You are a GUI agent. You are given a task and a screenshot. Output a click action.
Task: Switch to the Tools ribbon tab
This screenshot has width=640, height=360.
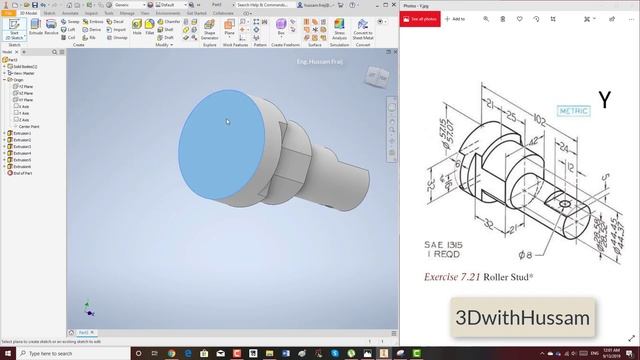109,13
